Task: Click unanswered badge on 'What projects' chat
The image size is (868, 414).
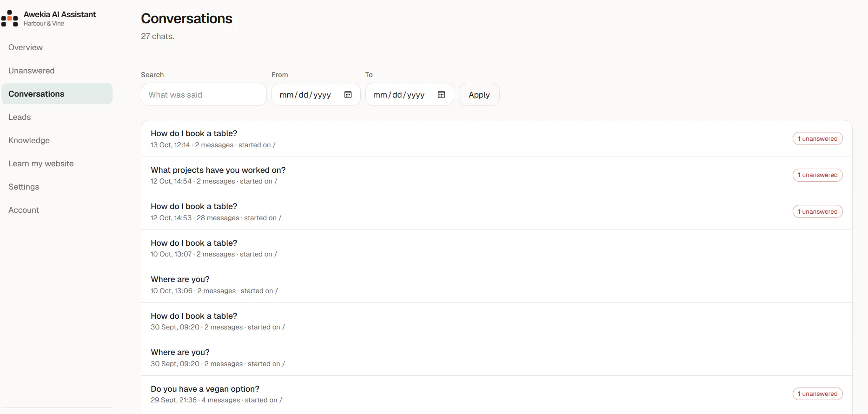Action: click(x=818, y=175)
